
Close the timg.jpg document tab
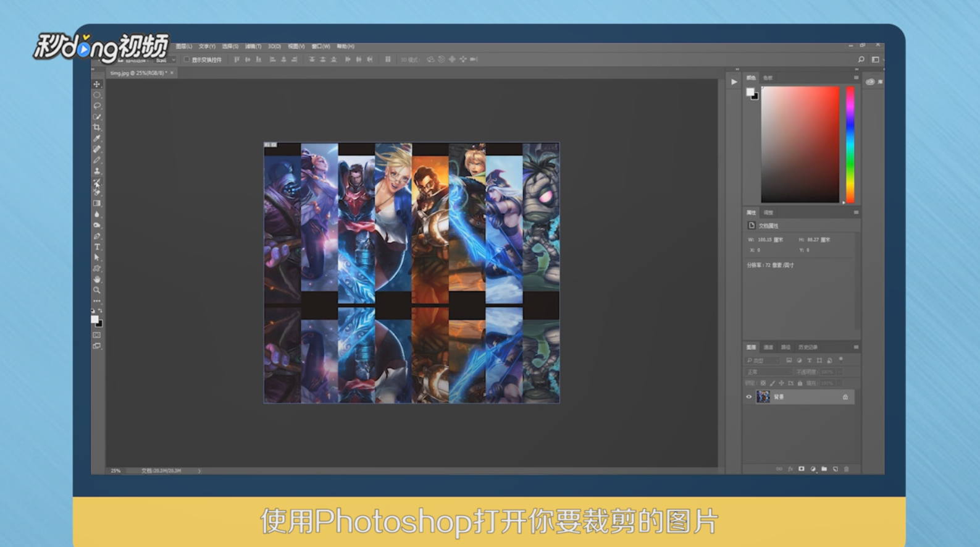172,73
